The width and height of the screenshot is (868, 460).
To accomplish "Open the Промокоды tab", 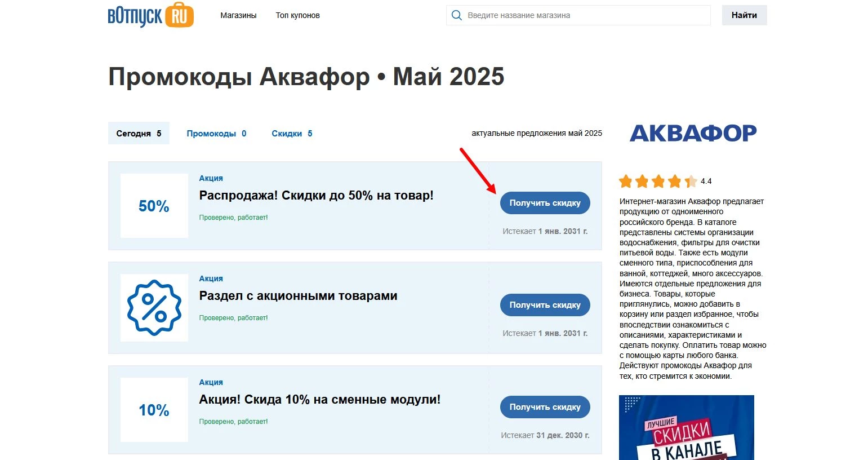I will [x=216, y=133].
